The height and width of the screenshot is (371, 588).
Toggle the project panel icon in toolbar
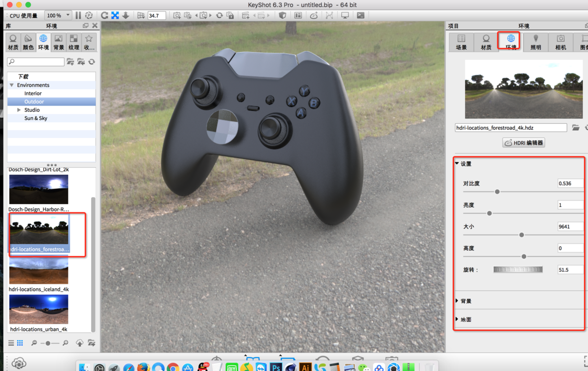(x=298, y=15)
